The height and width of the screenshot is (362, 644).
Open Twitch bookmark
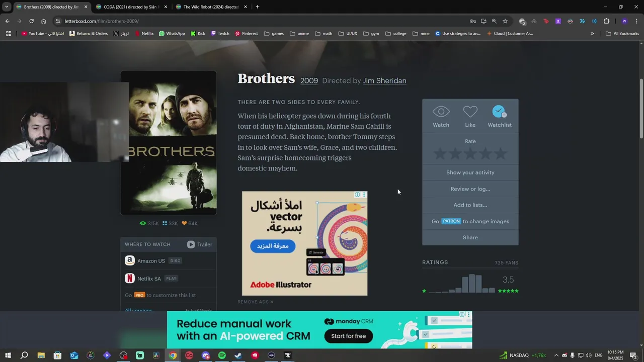(x=220, y=34)
